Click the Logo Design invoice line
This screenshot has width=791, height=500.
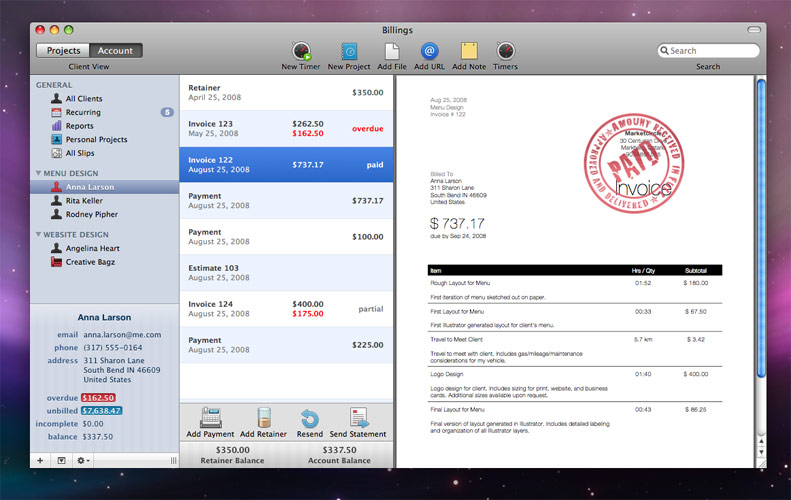pos(575,384)
